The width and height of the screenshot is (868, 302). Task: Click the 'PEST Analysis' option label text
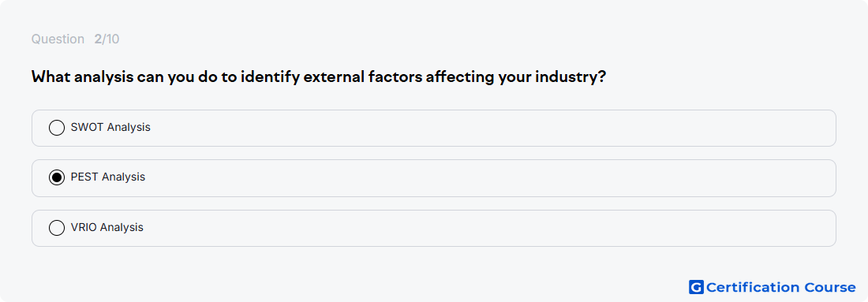(108, 177)
